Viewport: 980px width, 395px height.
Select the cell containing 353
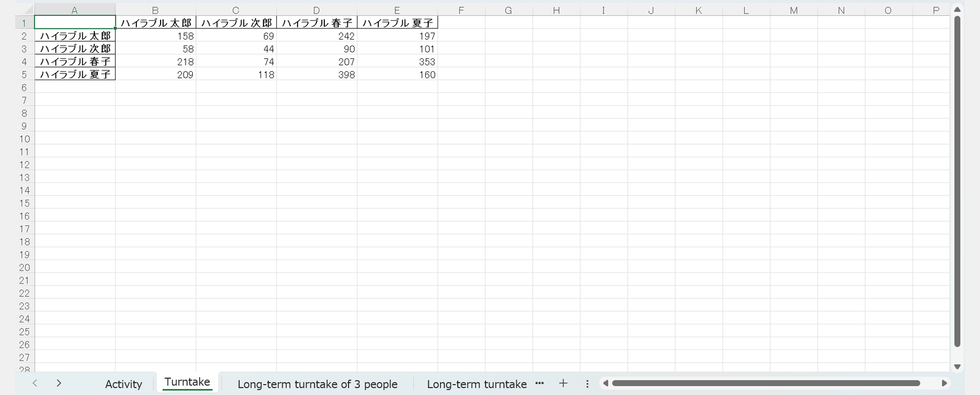coord(397,62)
